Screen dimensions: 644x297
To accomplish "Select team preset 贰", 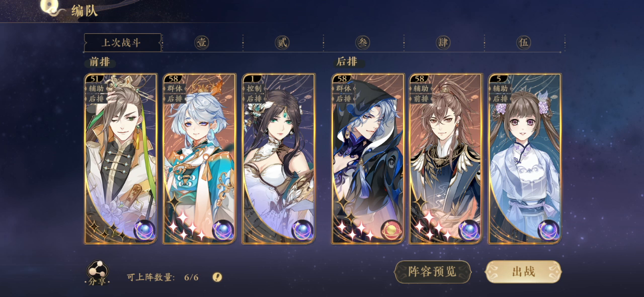I will (x=282, y=43).
